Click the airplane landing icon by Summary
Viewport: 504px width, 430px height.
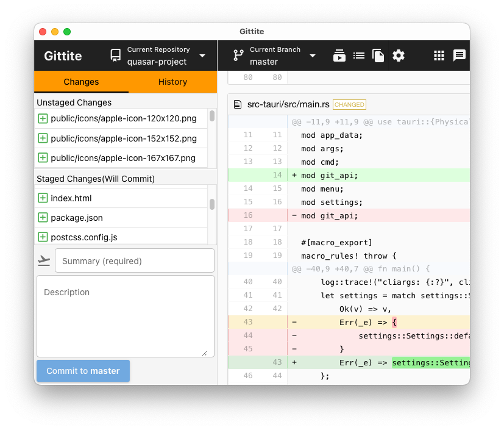[44, 260]
